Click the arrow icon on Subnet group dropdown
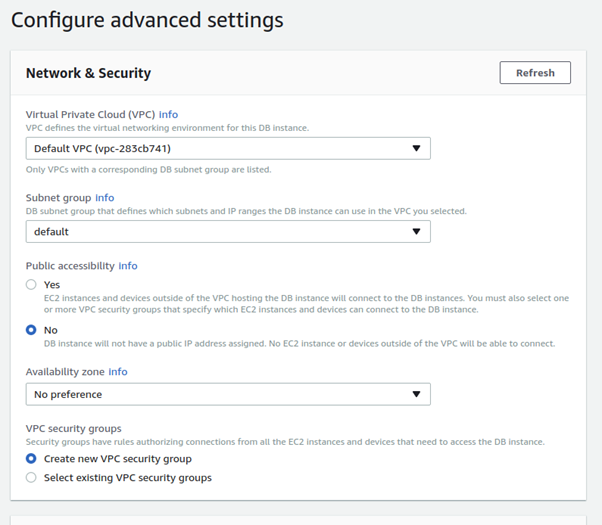Image resolution: width=602 pixels, height=525 pixels. [416, 232]
